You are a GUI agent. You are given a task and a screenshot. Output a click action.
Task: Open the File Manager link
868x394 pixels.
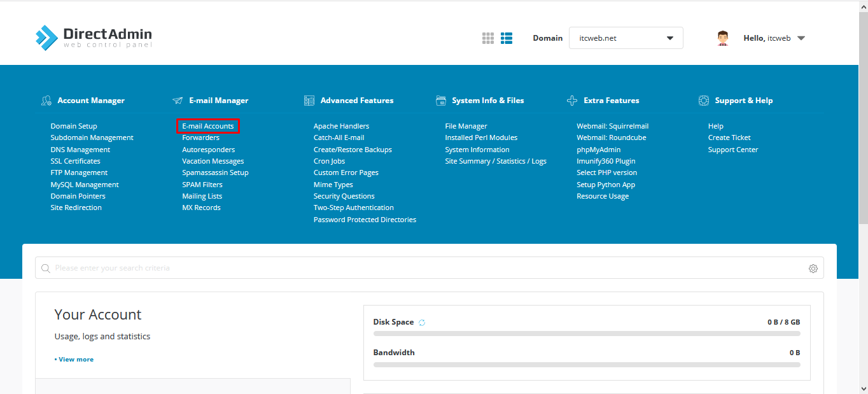coord(466,126)
